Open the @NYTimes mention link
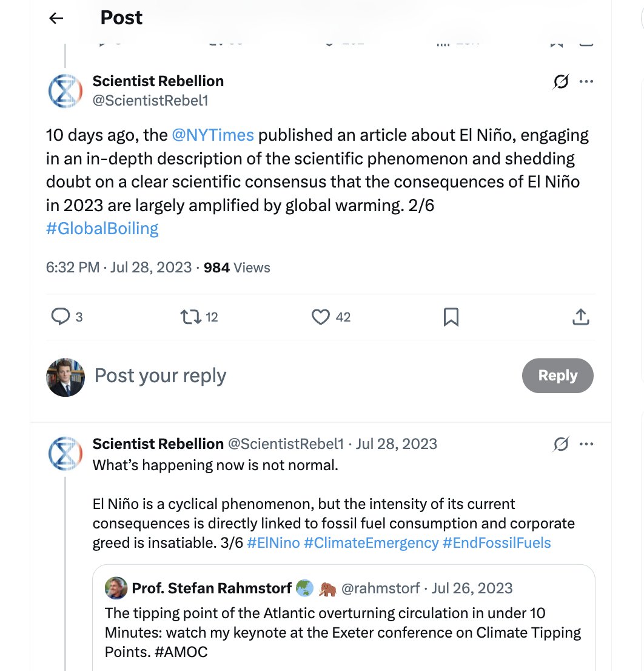This screenshot has height=671, width=644. point(212,135)
